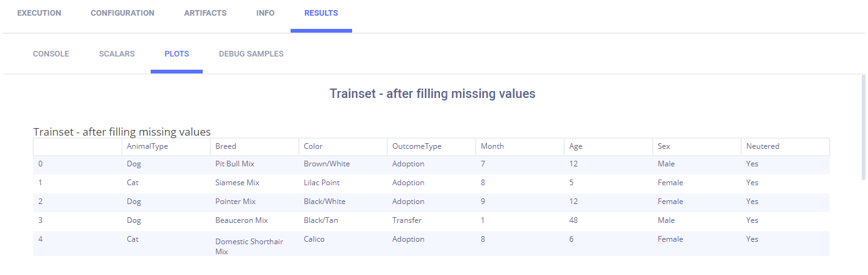Select the Pit Bull Mix cell

[x=235, y=164]
